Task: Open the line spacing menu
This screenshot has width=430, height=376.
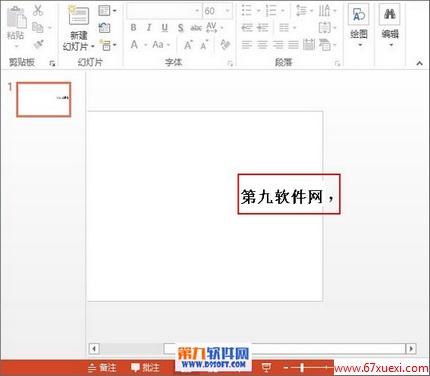Action: tap(305, 11)
